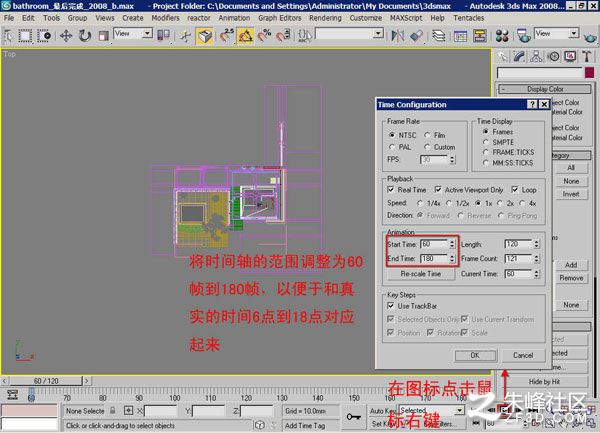Click OK in Time Configuration
The height and width of the screenshot is (434, 600).
tap(475, 356)
